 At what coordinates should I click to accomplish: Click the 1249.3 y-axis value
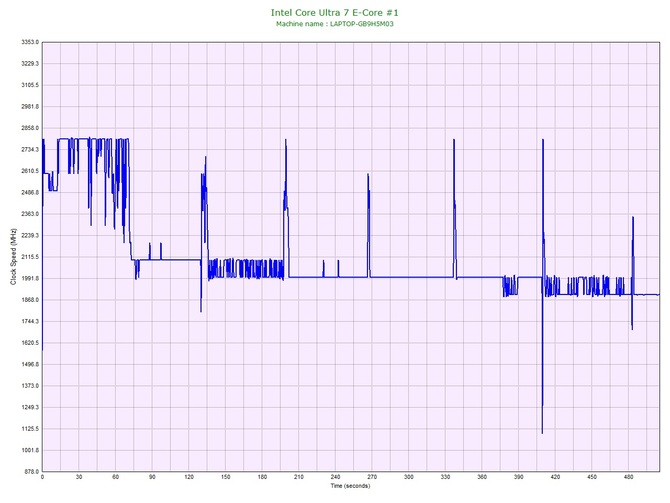point(30,407)
